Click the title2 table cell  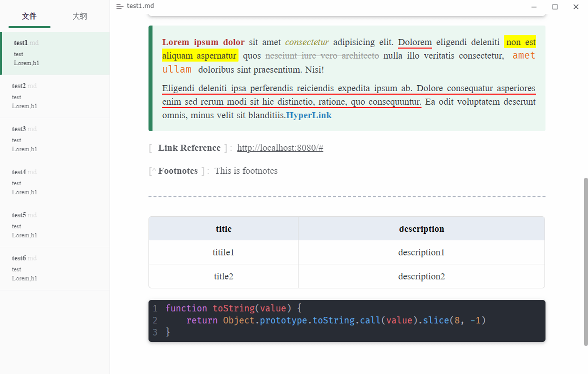pyautogui.click(x=223, y=276)
